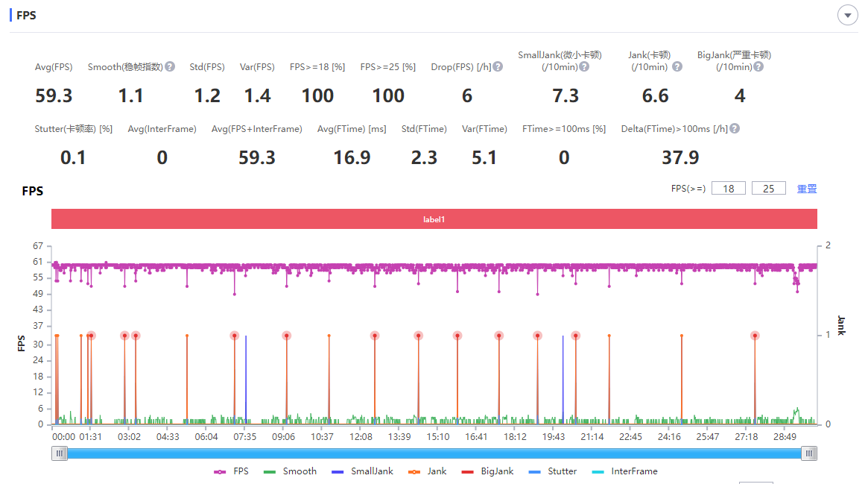Toggle the FPS series in the legend

coord(232,471)
